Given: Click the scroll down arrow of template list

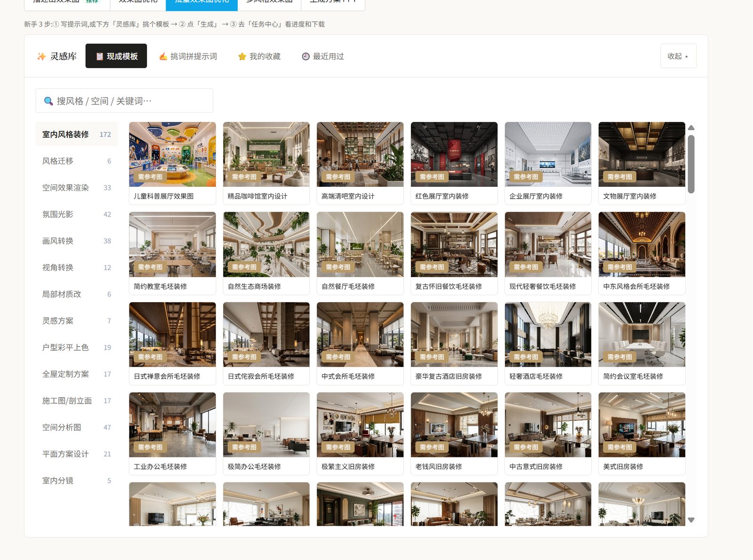Looking at the screenshot, I should tap(691, 520).
